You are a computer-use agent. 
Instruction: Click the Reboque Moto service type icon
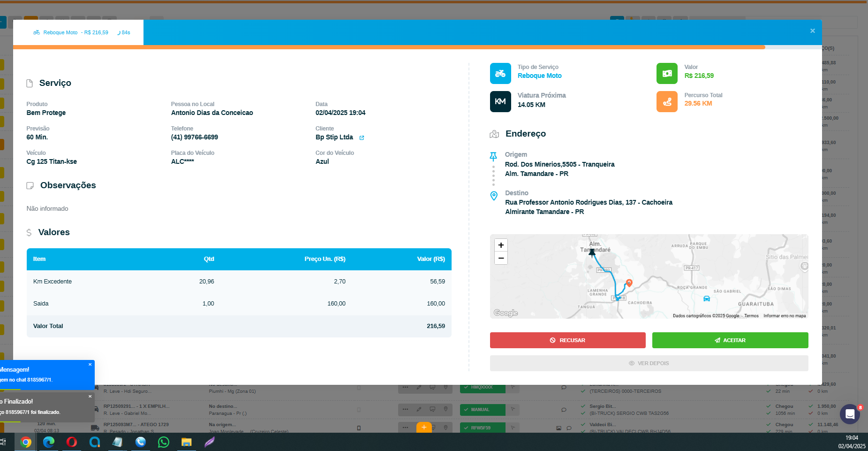coord(500,74)
